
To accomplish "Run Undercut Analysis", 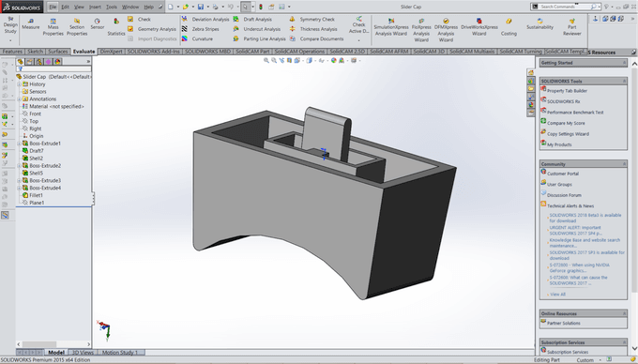I will 257,29.
